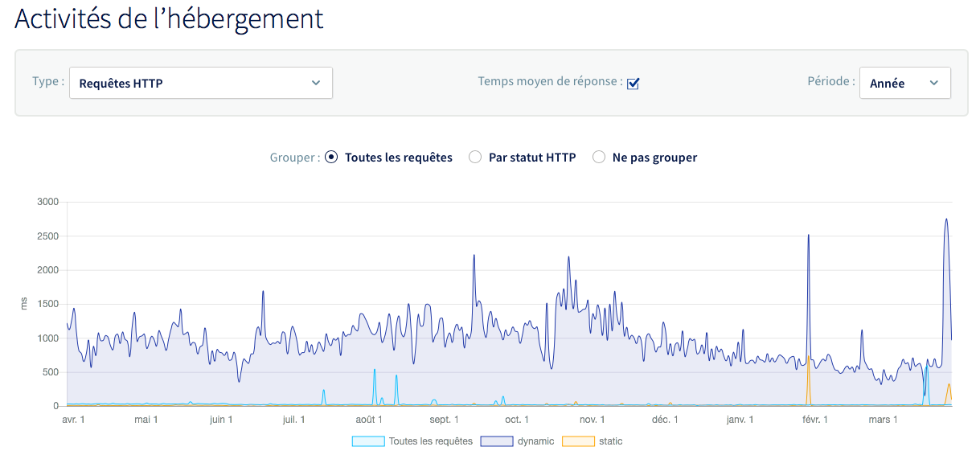This screenshot has width=980, height=455.
Task: Open the Type dropdown showing Requêtes HTTP
Action: click(200, 83)
